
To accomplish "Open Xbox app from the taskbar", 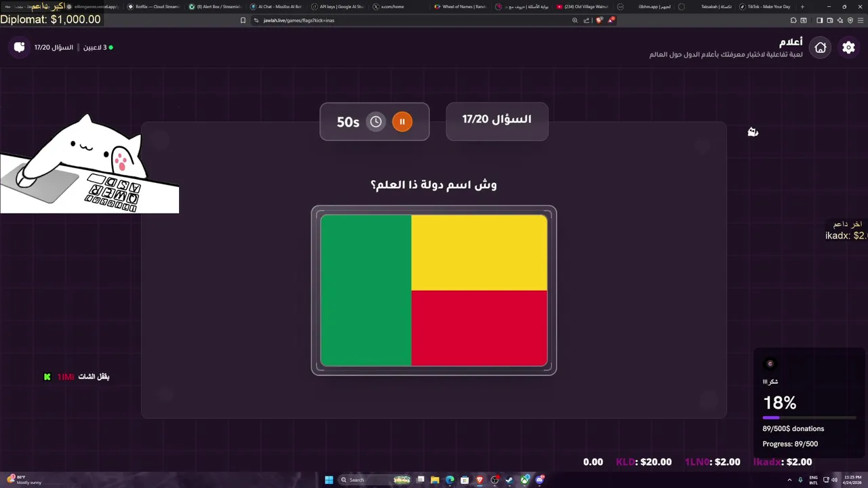I will click(524, 480).
